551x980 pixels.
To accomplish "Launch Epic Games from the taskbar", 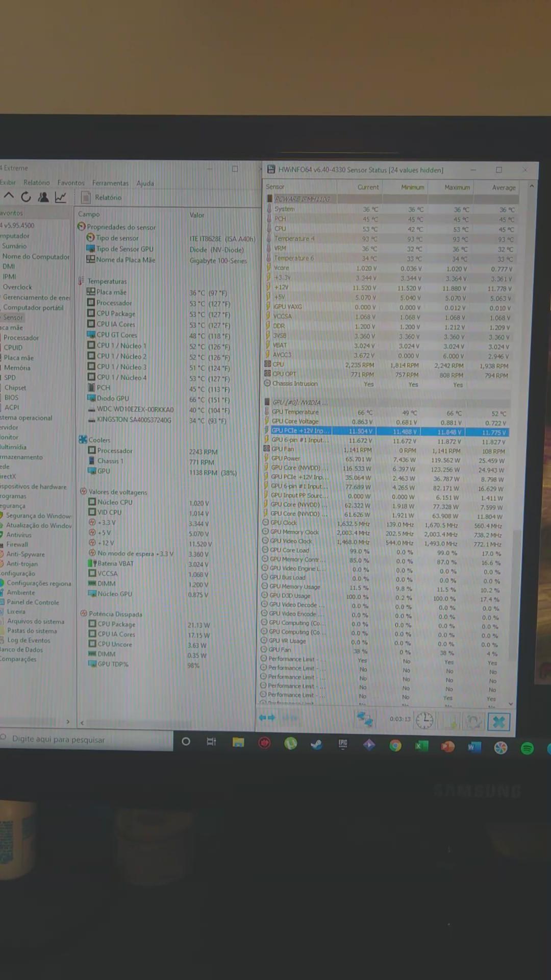I will pos(343,744).
